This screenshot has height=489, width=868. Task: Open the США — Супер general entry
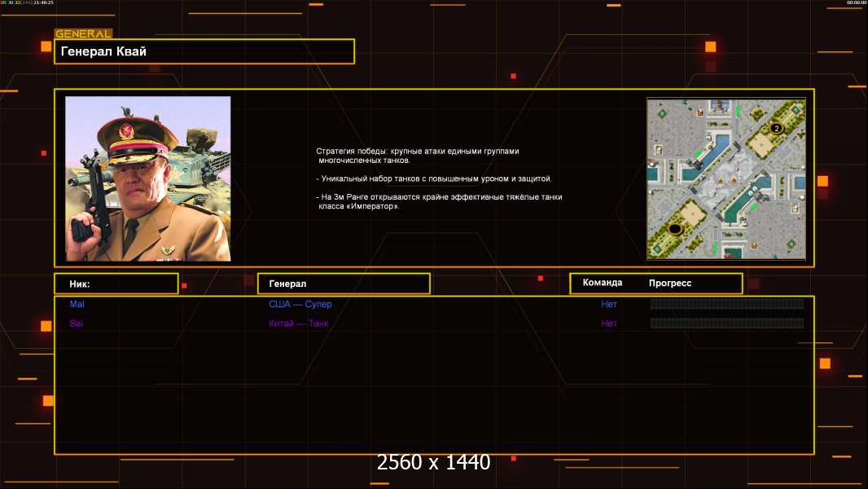300,304
